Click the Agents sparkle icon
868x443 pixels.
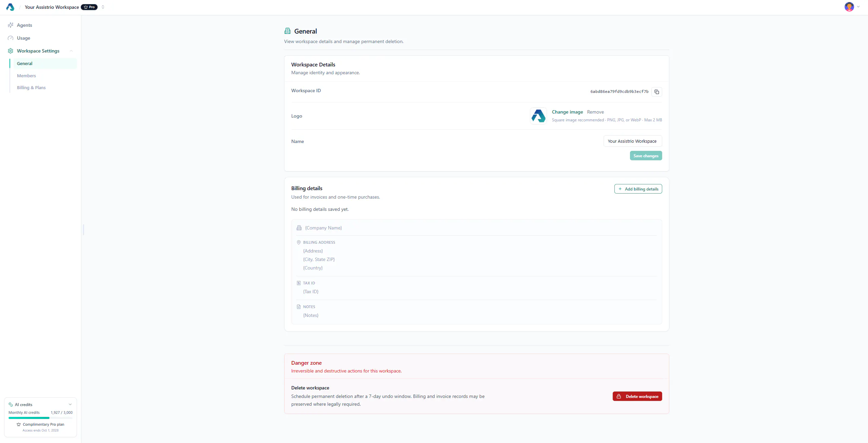tap(11, 25)
